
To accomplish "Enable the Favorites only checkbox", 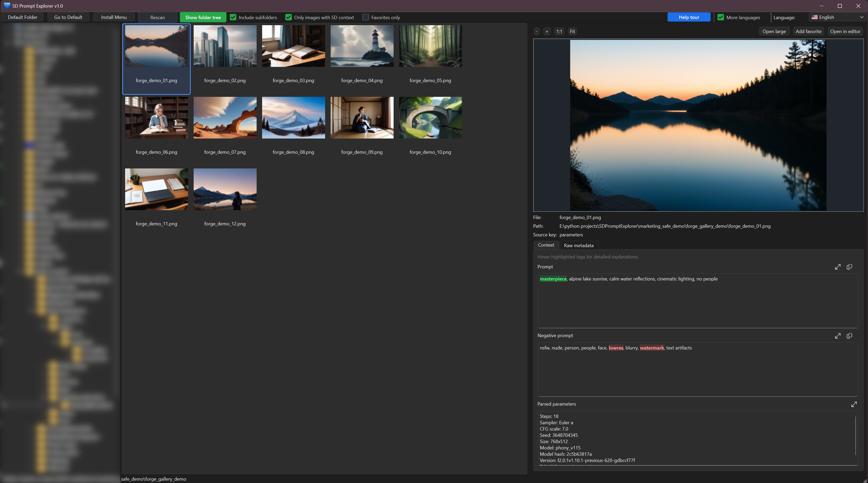I will [366, 17].
